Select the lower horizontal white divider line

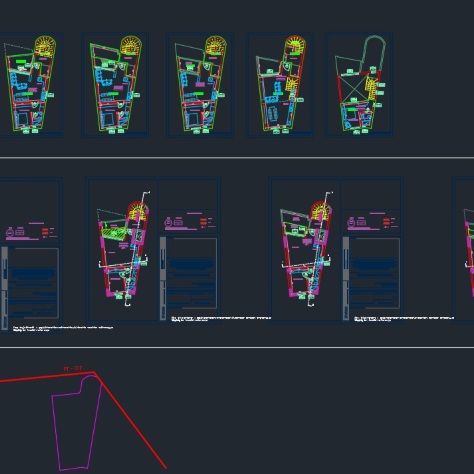(237, 347)
